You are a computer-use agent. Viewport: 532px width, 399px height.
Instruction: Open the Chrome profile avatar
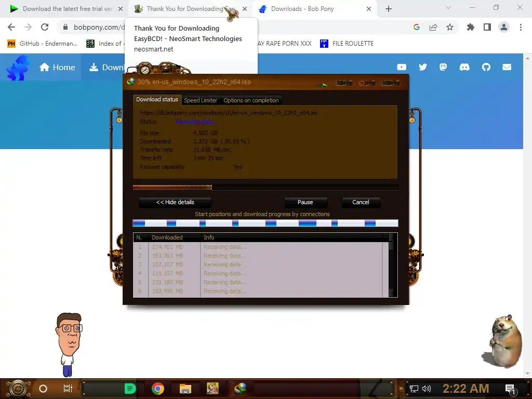(504, 27)
